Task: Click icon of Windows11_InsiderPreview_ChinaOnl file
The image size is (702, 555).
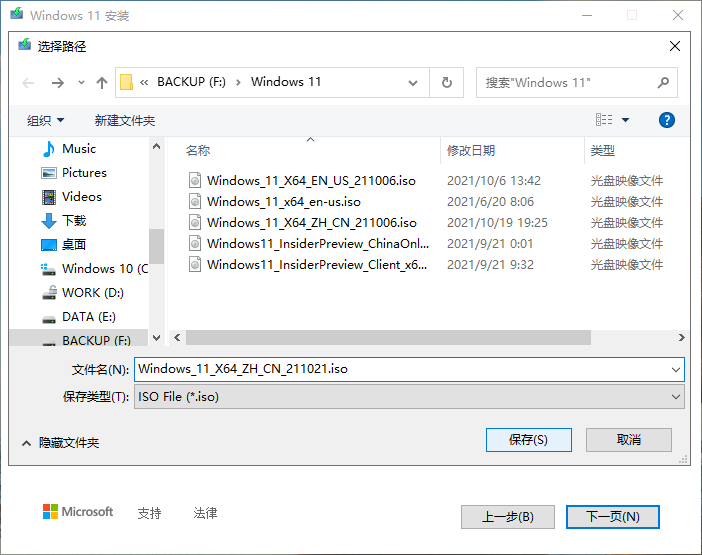Action: pos(195,243)
